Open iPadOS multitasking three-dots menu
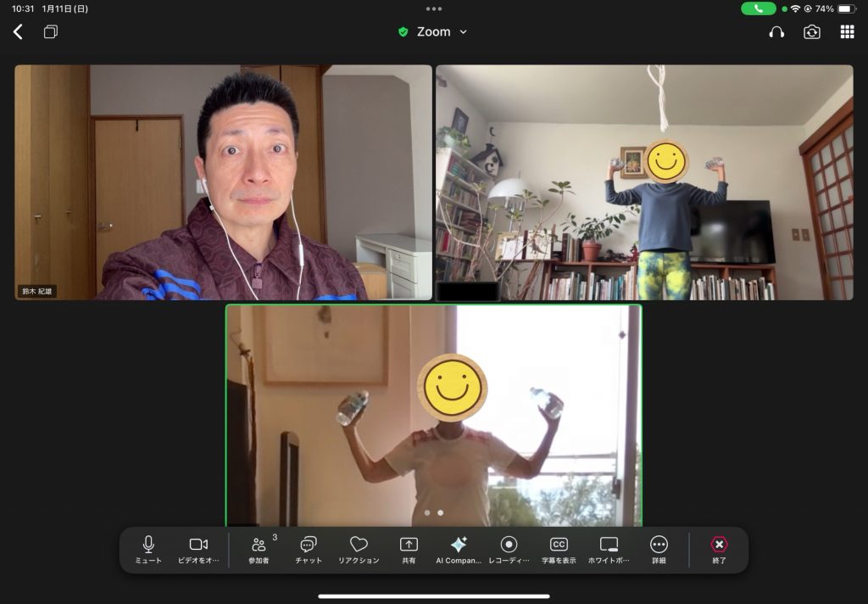The image size is (868, 604). (434, 8)
